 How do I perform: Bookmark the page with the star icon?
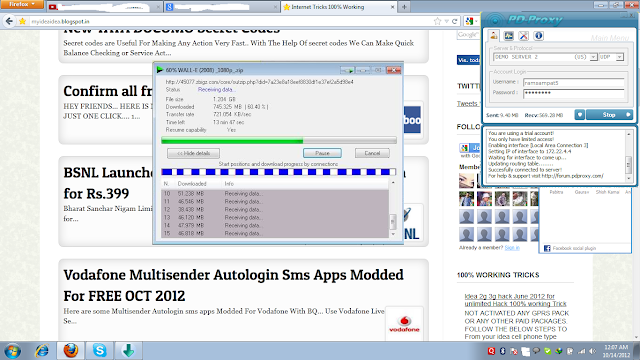click(438, 21)
